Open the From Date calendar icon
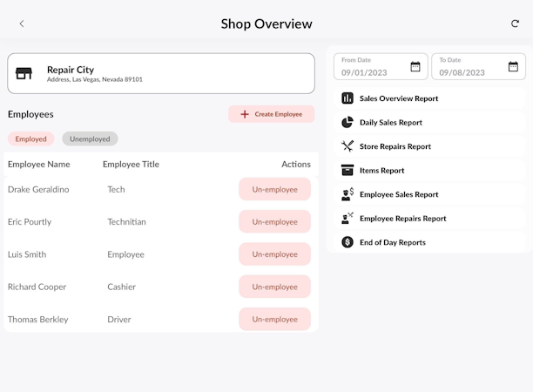533x392 pixels. point(415,66)
